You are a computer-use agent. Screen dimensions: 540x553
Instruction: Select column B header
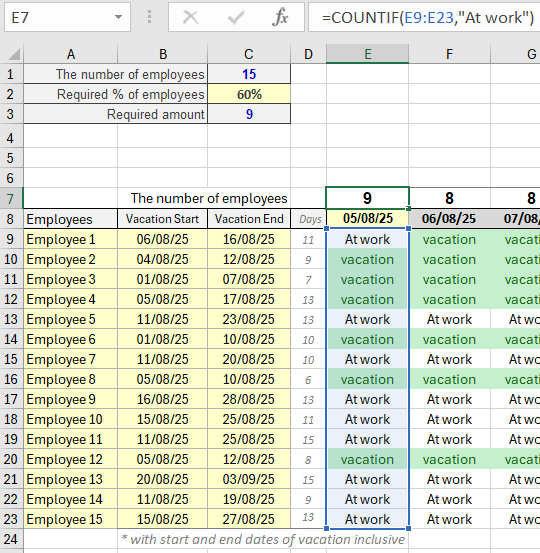pyautogui.click(x=163, y=54)
